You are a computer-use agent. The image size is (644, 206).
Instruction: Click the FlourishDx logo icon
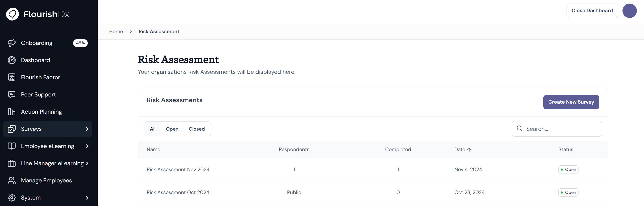tap(12, 14)
